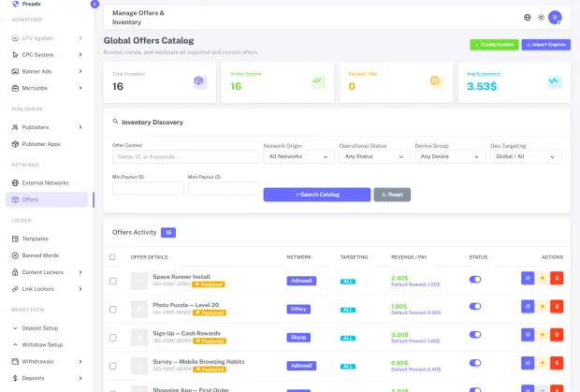Check the Photo Puzzle — Level 20 checkbox
This screenshot has width=580, height=392.
click(x=113, y=309)
